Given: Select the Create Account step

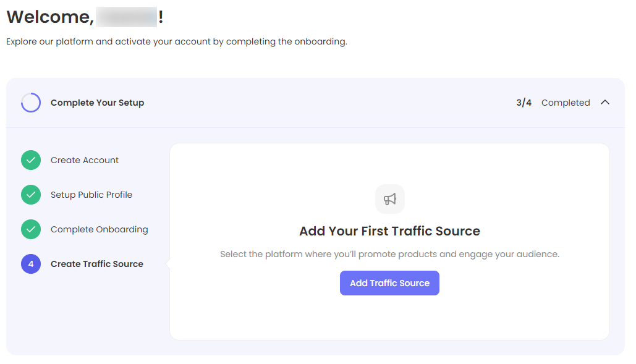Looking at the screenshot, I should click(85, 160).
